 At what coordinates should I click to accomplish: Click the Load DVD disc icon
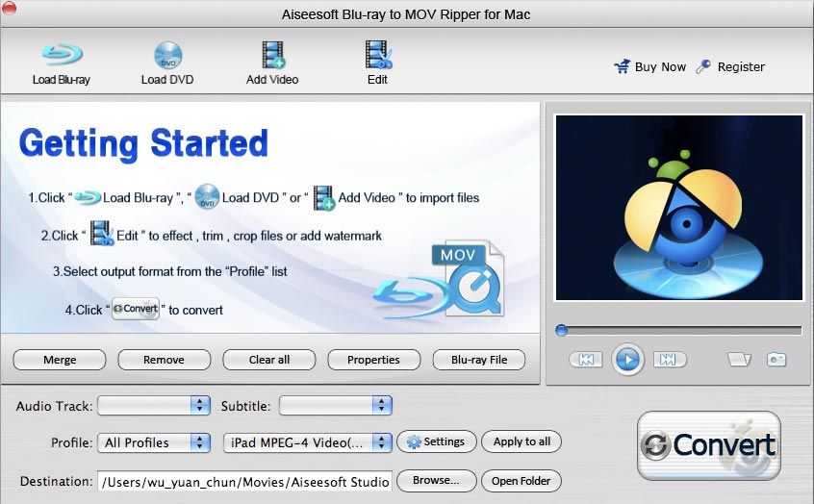coord(167,55)
